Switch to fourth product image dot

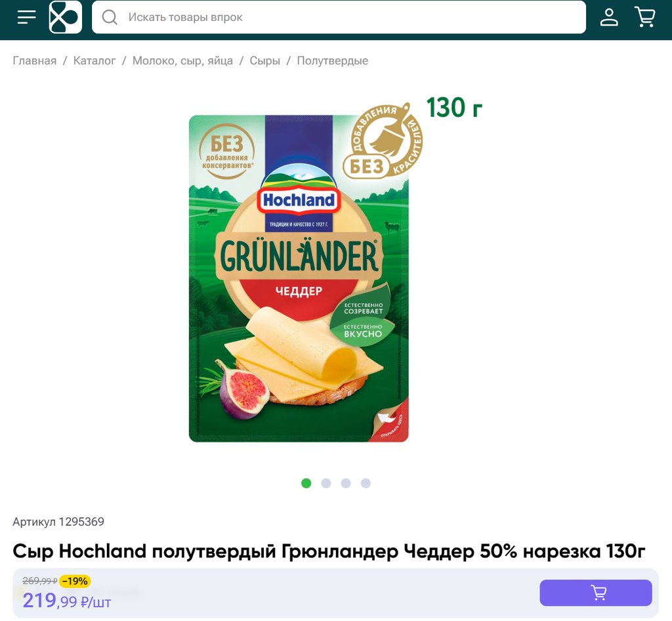coord(366,483)
